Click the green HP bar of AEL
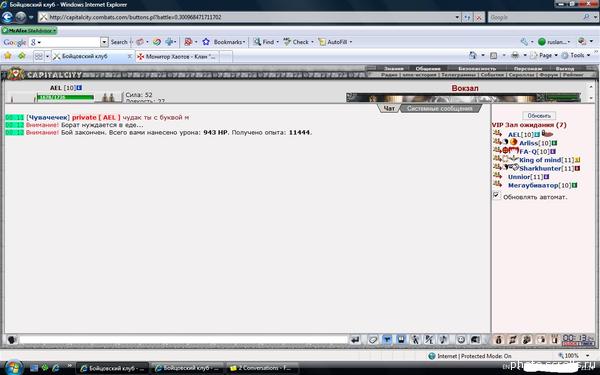 pyautogui.click(x=65, y=97)
